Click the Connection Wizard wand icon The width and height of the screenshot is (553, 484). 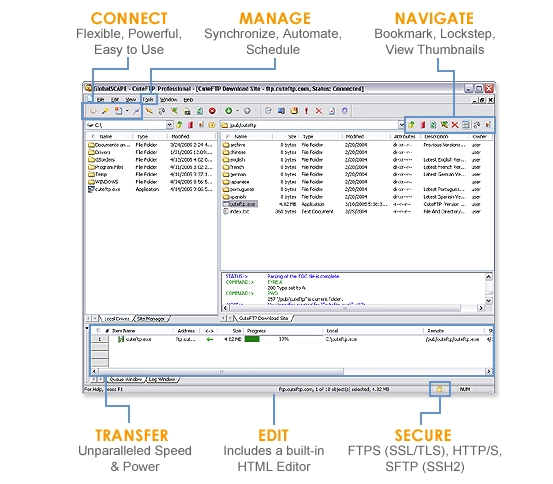105,111
